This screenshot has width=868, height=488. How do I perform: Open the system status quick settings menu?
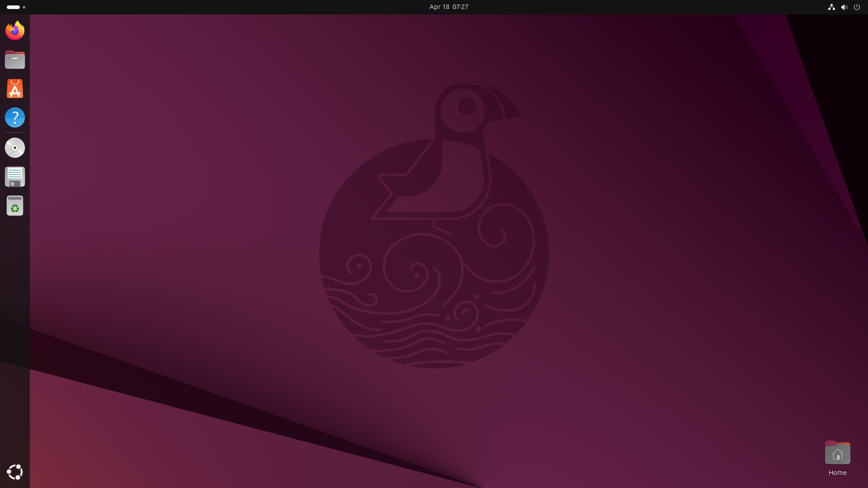(x=844, y=7)
